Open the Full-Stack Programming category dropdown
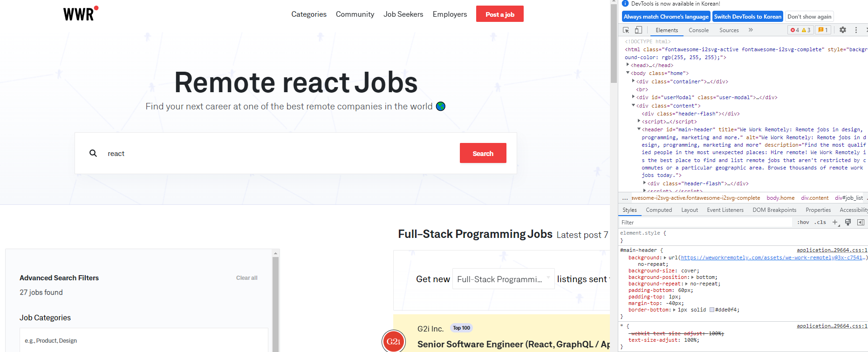Image resolution: width=868 pixels, height=352 pixels. coord(504,279)
